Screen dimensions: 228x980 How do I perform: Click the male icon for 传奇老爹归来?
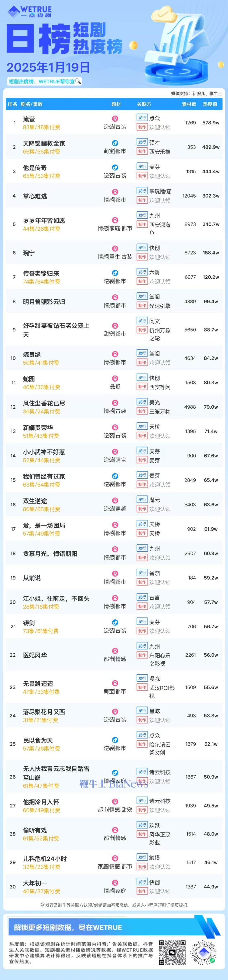point(115,273)
